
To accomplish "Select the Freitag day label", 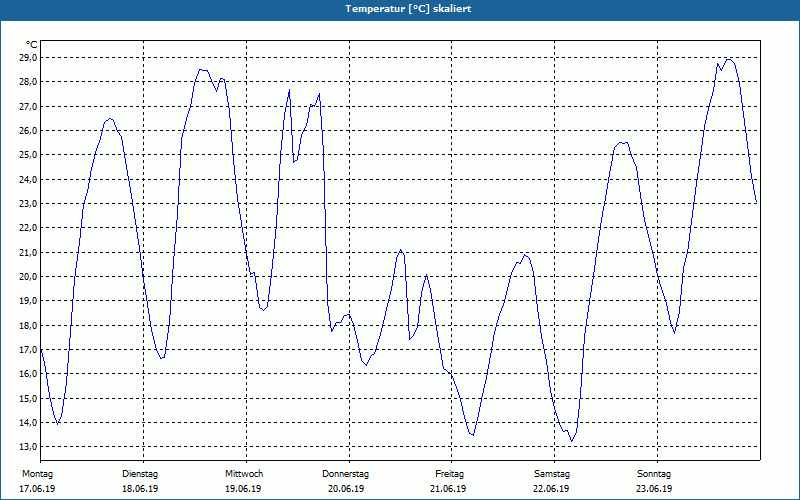I will [x=449, y=474].
